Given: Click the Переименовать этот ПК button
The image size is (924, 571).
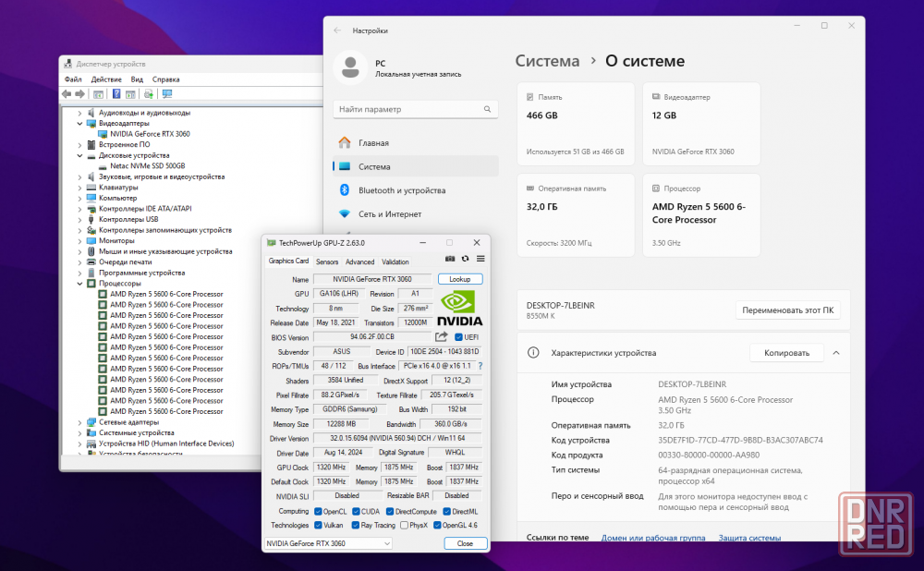Looking at the screenshot, I should (x=788, y=310).
